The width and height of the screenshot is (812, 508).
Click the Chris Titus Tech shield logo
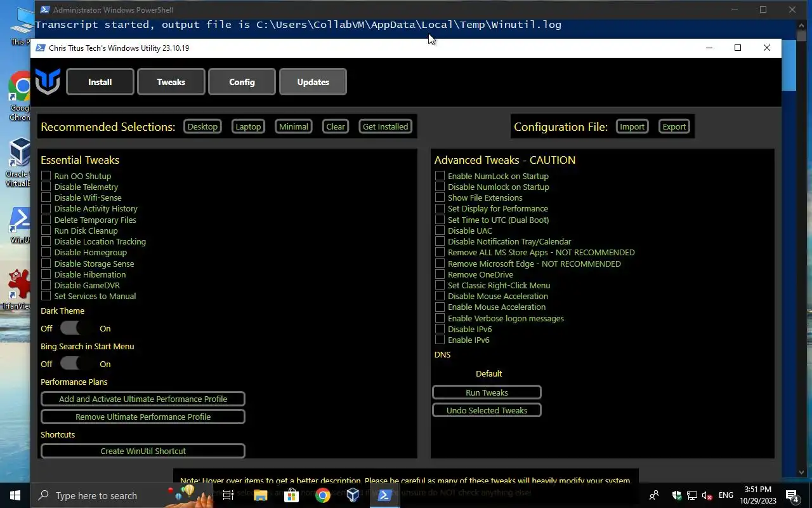click(48, 81)
